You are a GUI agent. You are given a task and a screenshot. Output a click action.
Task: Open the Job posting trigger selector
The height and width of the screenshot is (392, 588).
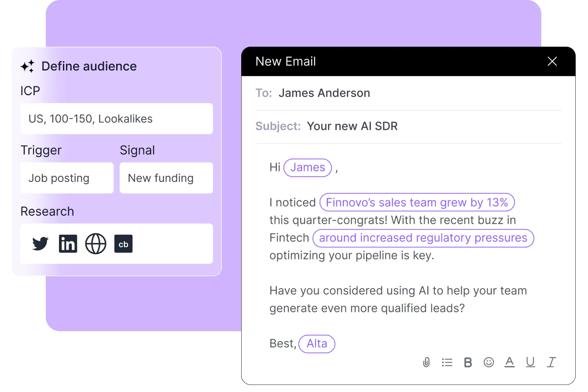pos(66,178)
